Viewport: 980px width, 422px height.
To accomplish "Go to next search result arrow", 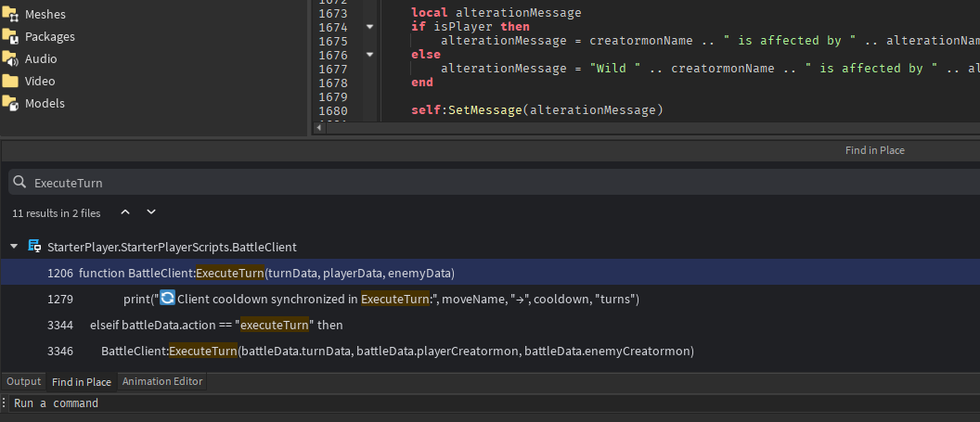I will (x=150, y=212).
